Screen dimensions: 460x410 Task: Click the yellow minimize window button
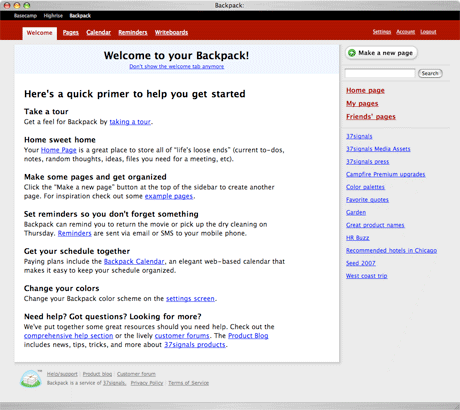[x=17, y=5]
